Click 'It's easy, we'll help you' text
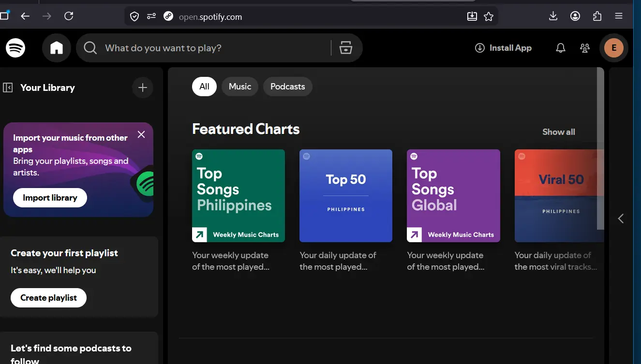Image resolution: width=641 pixels, height=364 pixels. tap(53, 270)
